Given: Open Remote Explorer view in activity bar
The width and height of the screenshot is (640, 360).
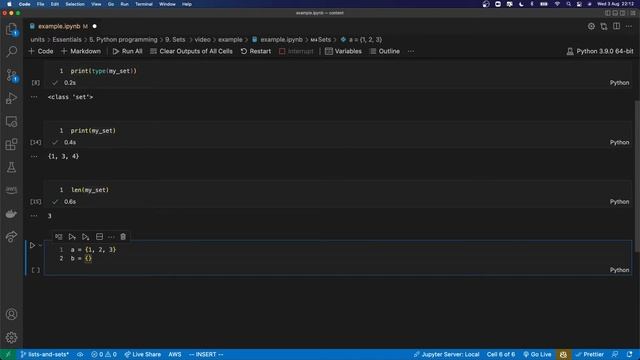Looking at the screenshot, I should 11,121.
